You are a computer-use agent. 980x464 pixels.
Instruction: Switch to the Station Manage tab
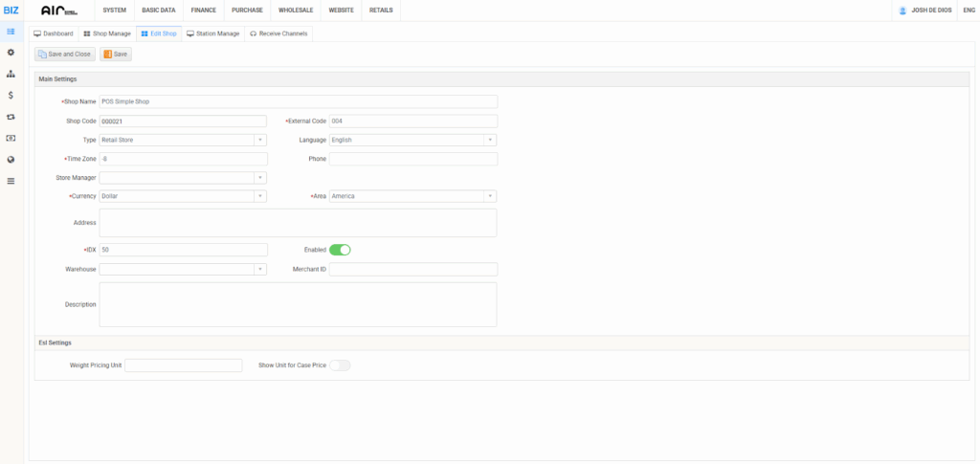coord(212,33)
